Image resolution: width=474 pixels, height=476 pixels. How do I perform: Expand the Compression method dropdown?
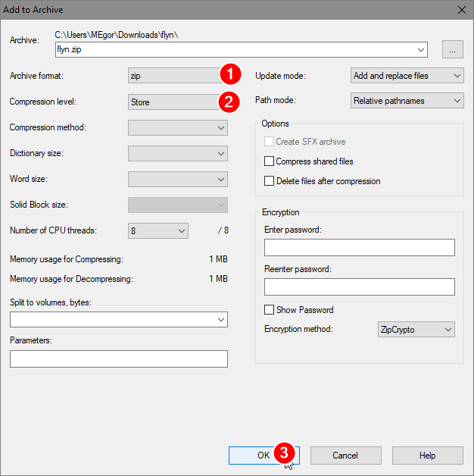coord(178,128)
